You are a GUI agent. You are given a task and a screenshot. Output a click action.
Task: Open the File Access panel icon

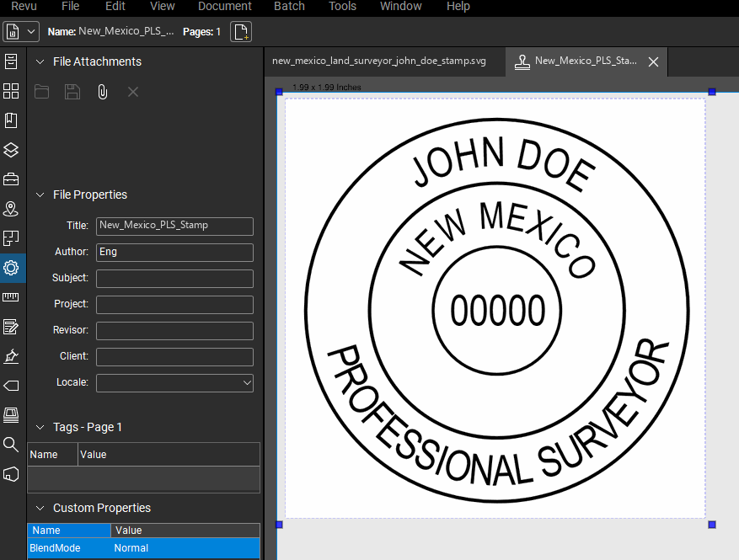pyautogui.click(x=11, y=61)
